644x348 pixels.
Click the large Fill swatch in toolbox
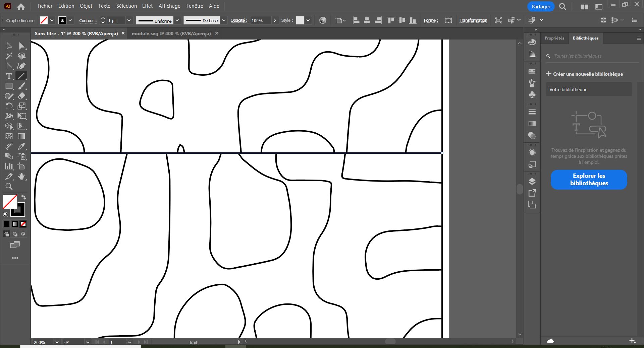[x=10, y=202]
